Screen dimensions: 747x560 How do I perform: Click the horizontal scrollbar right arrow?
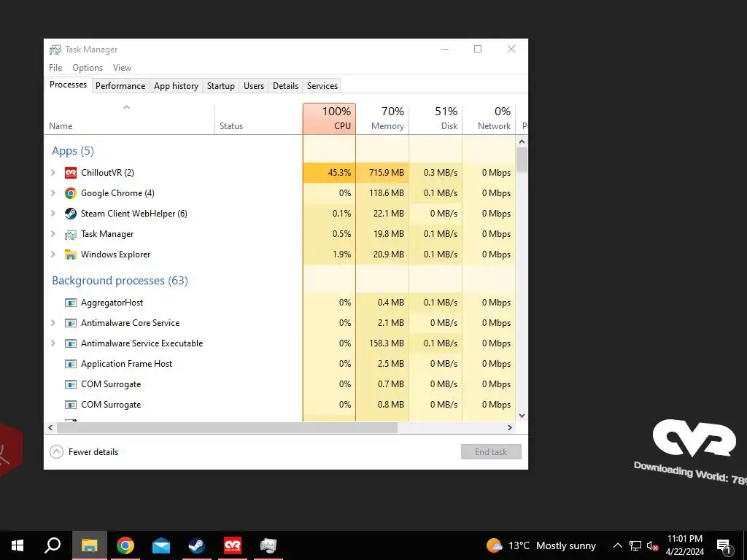click(510, 427)
